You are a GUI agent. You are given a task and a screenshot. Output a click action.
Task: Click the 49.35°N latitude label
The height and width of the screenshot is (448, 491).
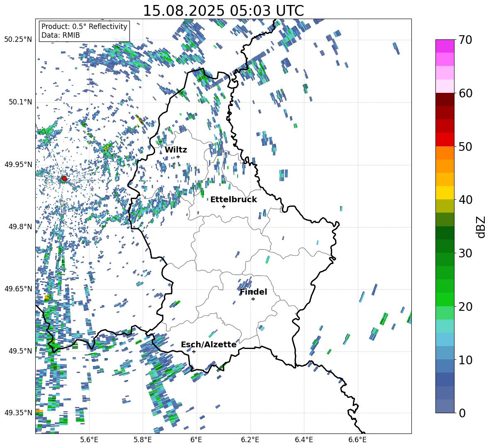18,413
